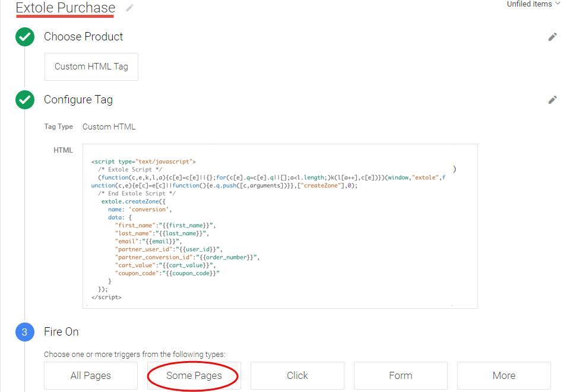Image resolution: width=576 pixels, height=392 pixels.
Task: Click the Choose Product edit pencil icon
Action: tap(552, 37)
